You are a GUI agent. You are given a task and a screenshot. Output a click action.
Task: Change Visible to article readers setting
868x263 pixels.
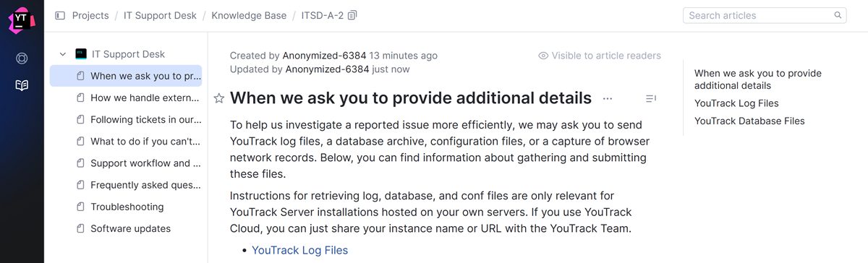[x=600, y=56]
